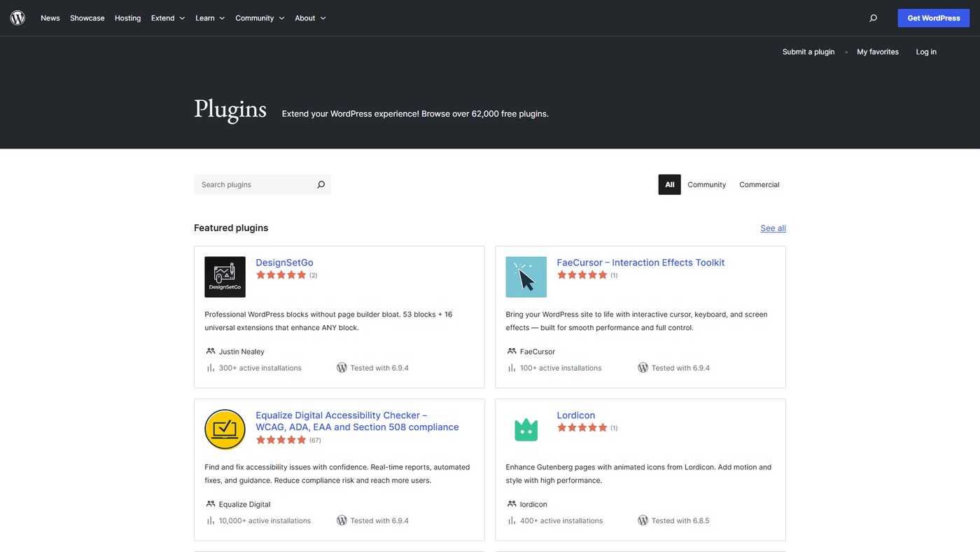Open the 'See all' featured plugins link
The width and height of the screenshot is (980, 552).
(x=773, y=228)
